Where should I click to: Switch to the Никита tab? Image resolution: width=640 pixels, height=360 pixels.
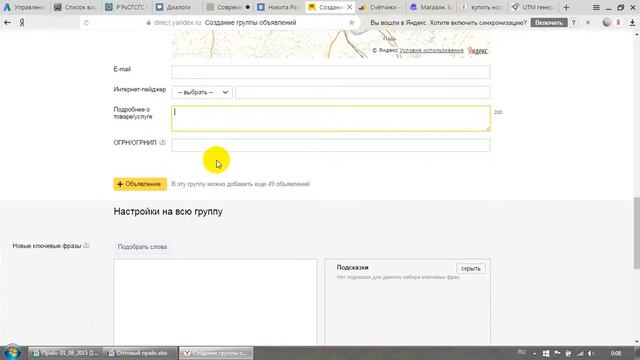point(279,7)
